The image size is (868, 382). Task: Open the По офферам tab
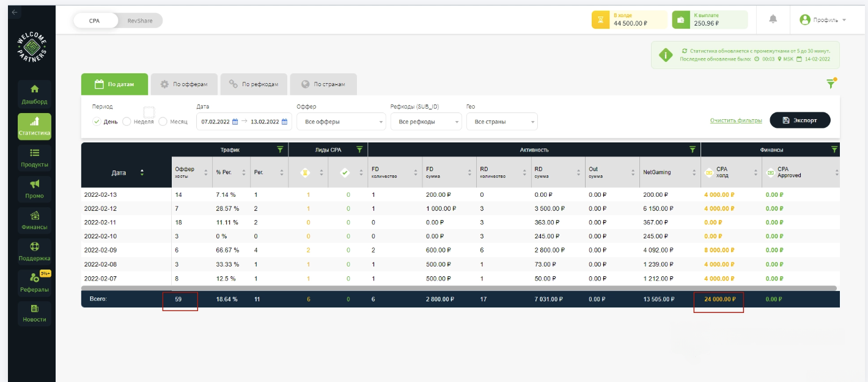point(184,84)
